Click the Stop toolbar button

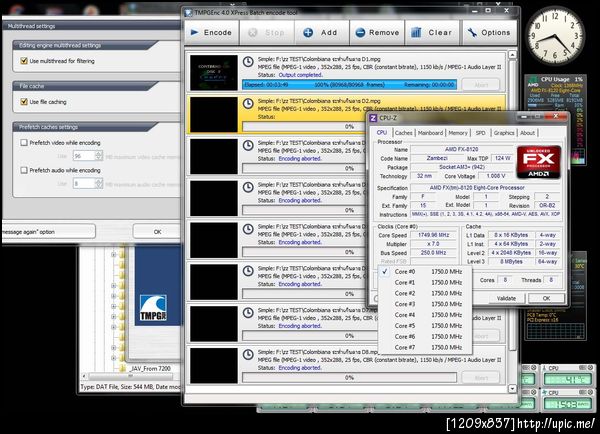tap(267, 33)
